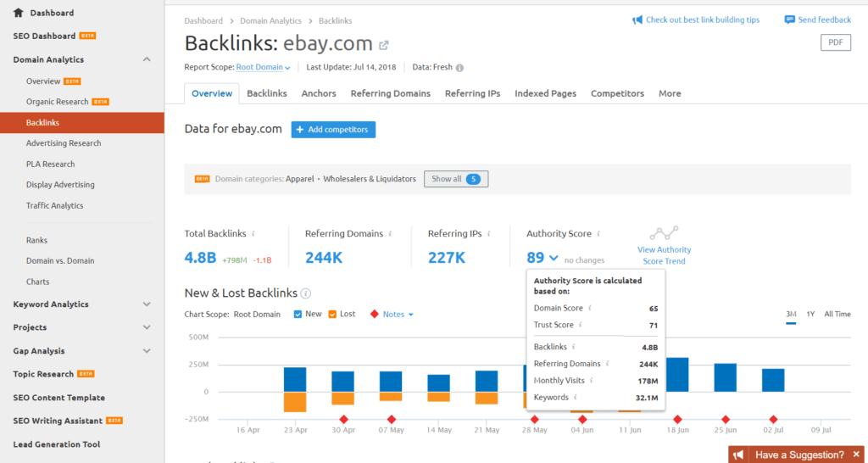
Task: Click the Domain Score info icon in popup
Action: coord(590,308)
